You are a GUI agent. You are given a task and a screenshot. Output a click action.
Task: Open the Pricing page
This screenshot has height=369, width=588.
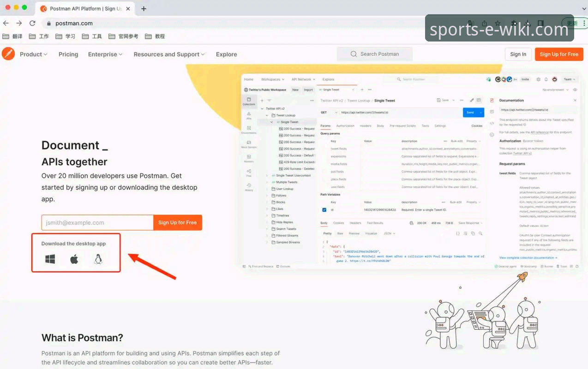tap(68, 54)
